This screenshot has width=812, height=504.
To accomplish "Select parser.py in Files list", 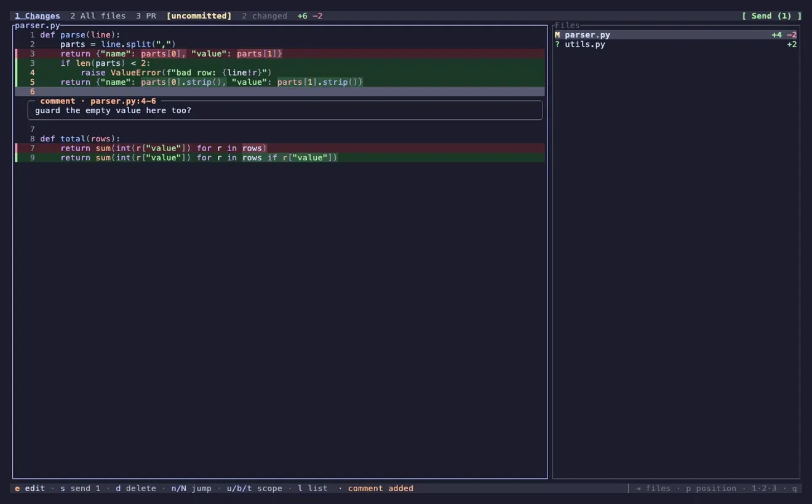I will (x=676, y=35).
